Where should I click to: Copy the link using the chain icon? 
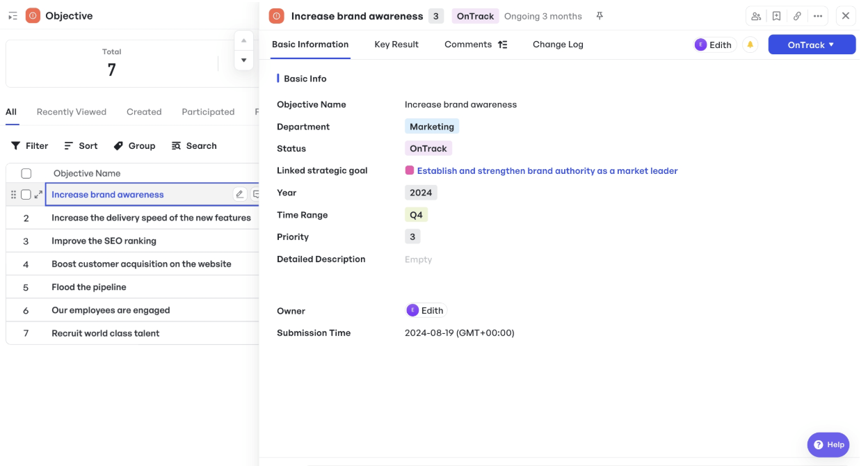[797, 16]
